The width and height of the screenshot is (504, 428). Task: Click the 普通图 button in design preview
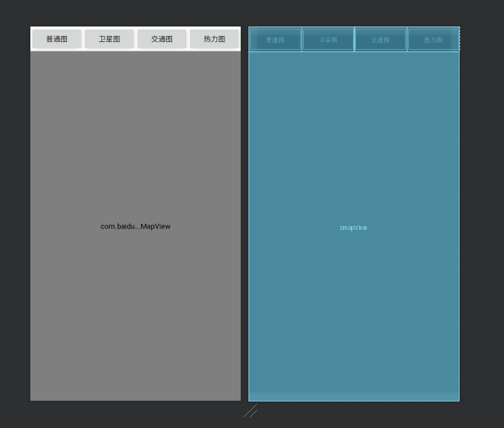click(x=57, y=39)
